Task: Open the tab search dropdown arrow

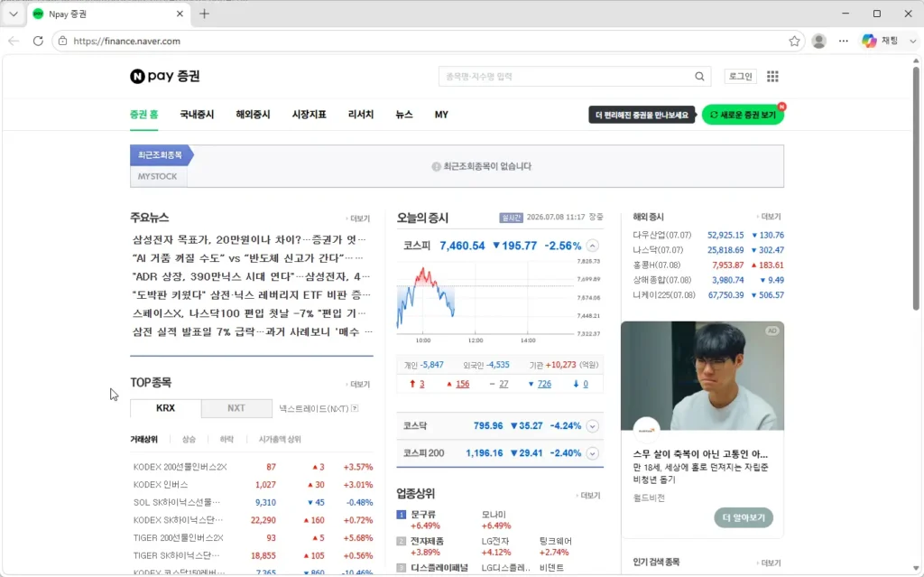Action: tap(14, 14)
